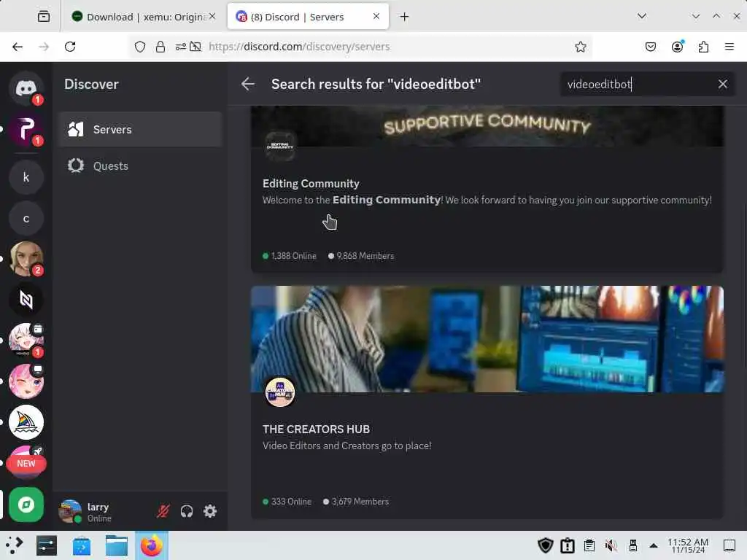
Task: Unmute the microphone in user panel
Action: pyautogui.click(x=163, y=511)
